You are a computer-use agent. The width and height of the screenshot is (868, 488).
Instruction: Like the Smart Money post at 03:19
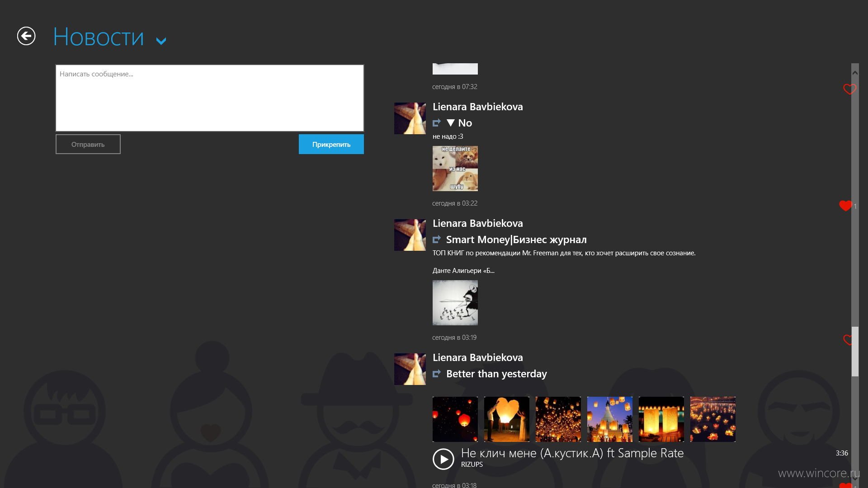pyautogui.click(x=848, y=340)
